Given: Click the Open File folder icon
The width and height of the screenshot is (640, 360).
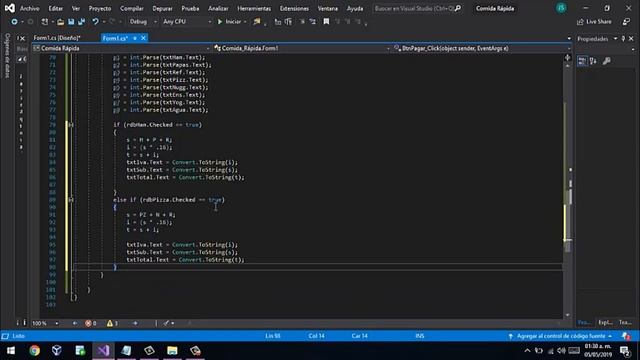Looking at the screenshot, I should point(60,22).
